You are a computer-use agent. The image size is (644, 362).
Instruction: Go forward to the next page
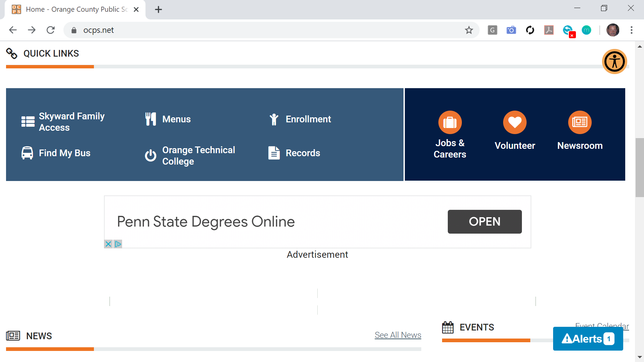point(32,30)
